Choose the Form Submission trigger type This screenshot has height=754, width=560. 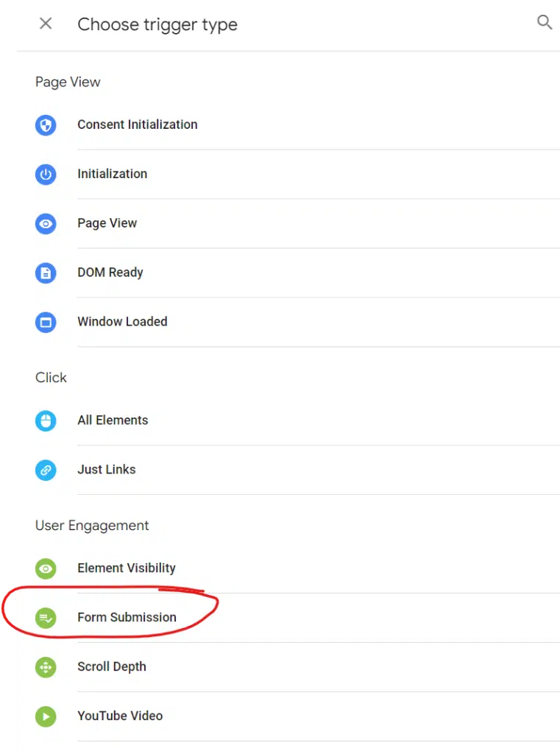pos(288,618)
